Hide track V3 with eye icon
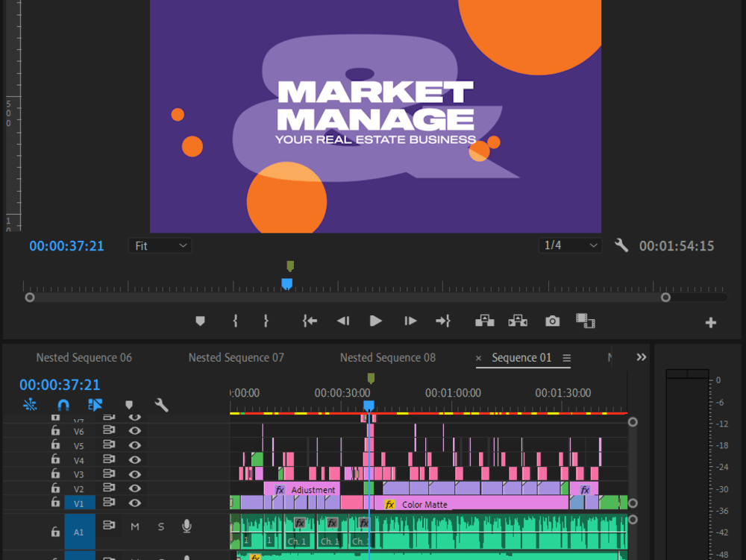 [x=134, y=474]
